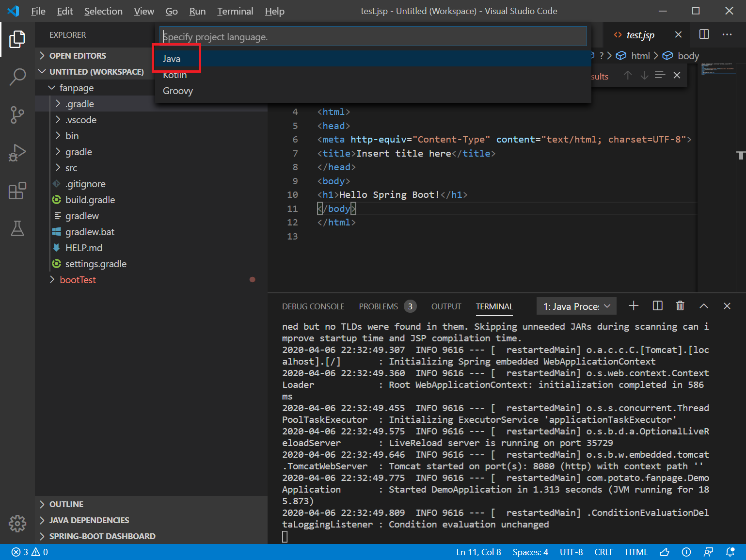746x560 pixels.
Task: Maximize the panel size
Action: (x=704, y=306)
